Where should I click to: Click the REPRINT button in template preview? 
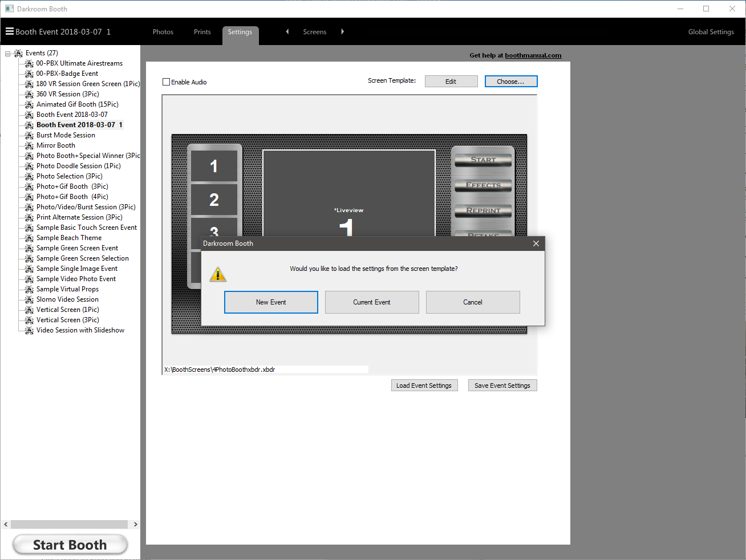click(483, 210)
